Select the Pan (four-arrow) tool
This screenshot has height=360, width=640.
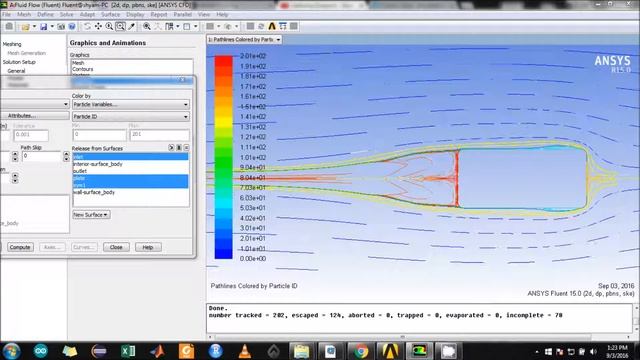pyautogui.click(x=98, y=27)
